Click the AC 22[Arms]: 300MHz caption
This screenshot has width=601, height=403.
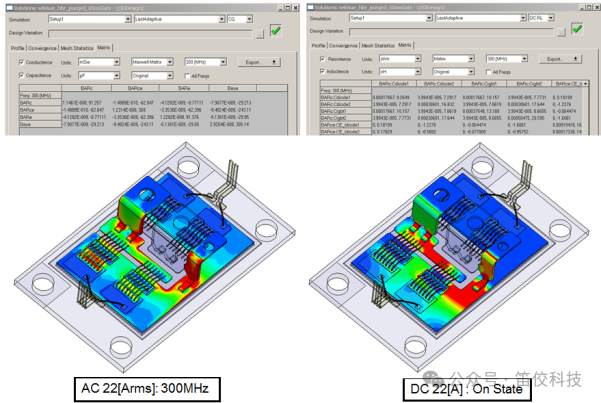click(x=147, y=389)
